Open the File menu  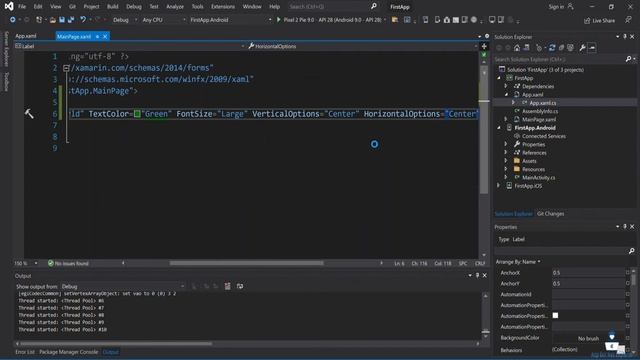tap(22, 7)
